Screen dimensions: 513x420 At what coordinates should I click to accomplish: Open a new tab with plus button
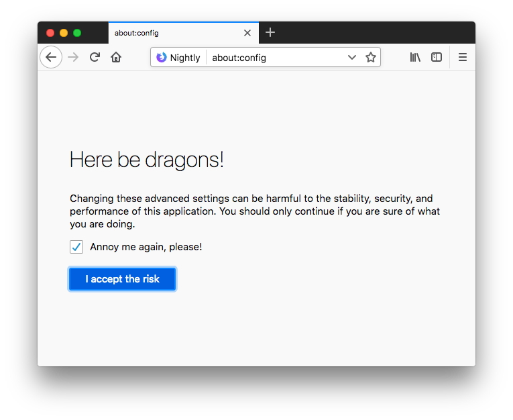pos(270,32)
